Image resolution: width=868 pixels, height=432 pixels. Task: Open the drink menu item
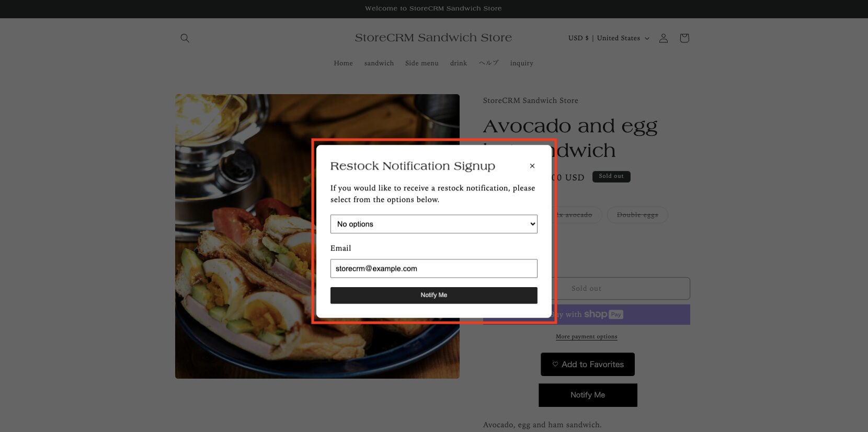458,63
